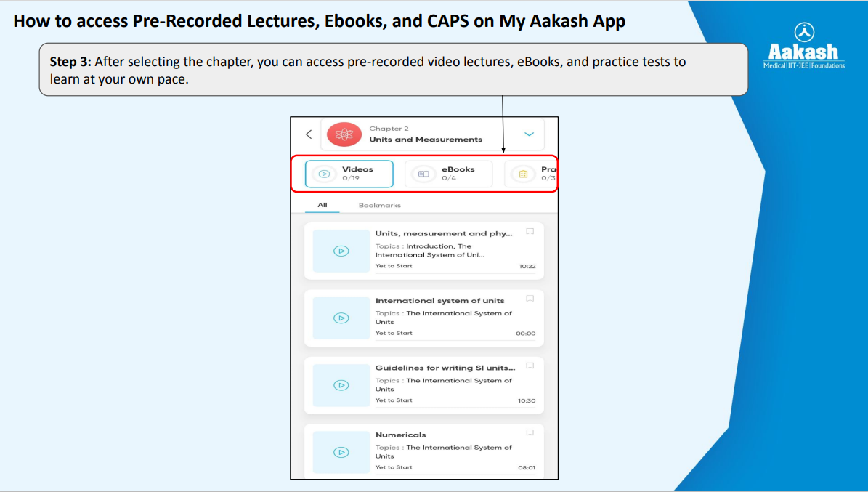Expand the chapter selector dropdown chevron

[530, 134]
